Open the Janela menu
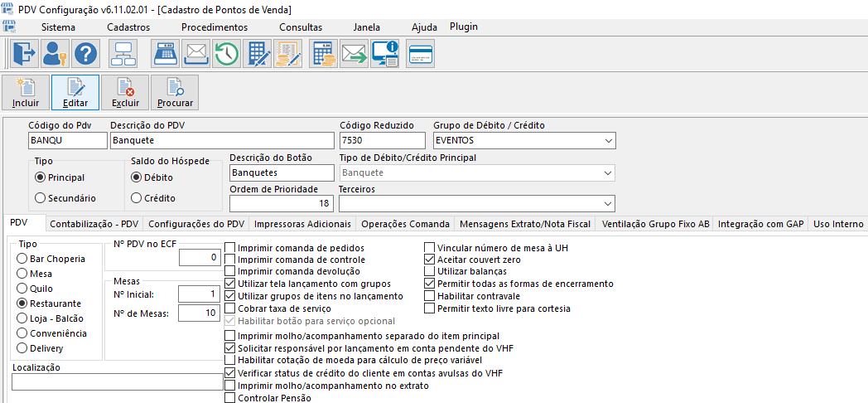The width and height of the screenshot is (868, 403). [366, 27]
